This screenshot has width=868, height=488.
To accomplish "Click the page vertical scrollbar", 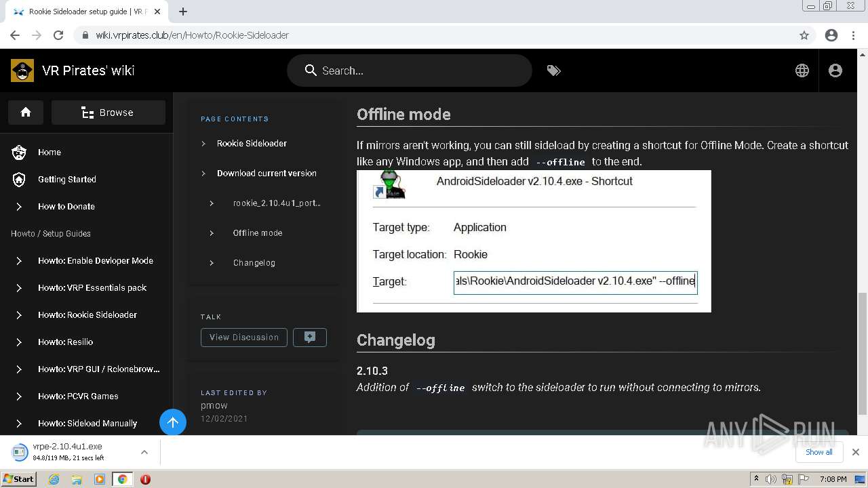I will pos(863,352).
